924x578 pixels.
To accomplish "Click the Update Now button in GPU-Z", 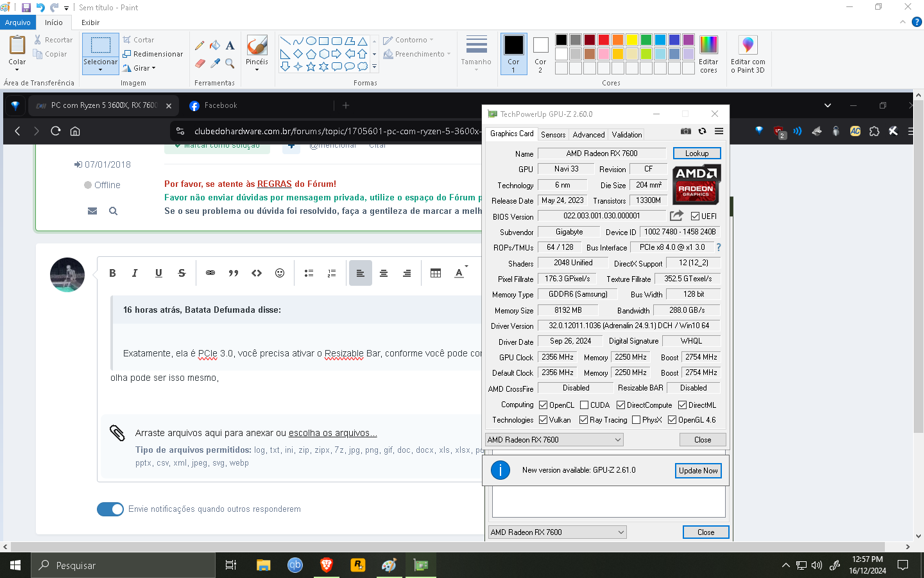I will pos(698,471).
